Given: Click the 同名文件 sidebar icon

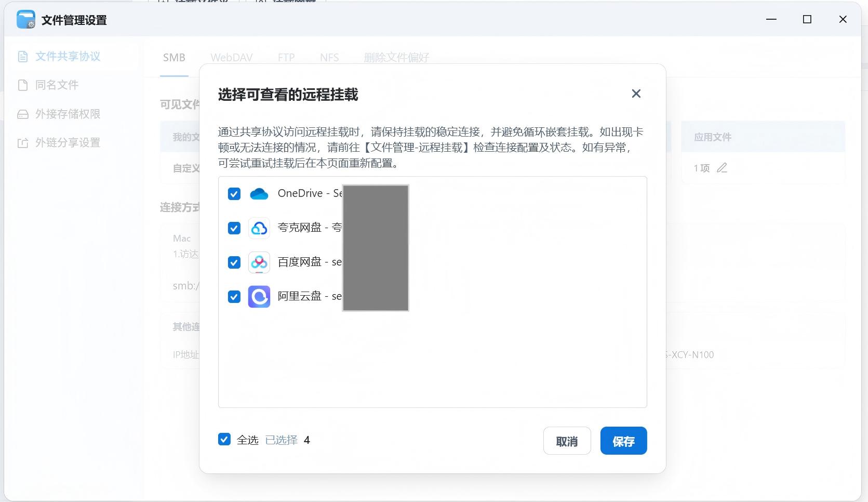Looking at the screenshot, I should coord(23,85).
